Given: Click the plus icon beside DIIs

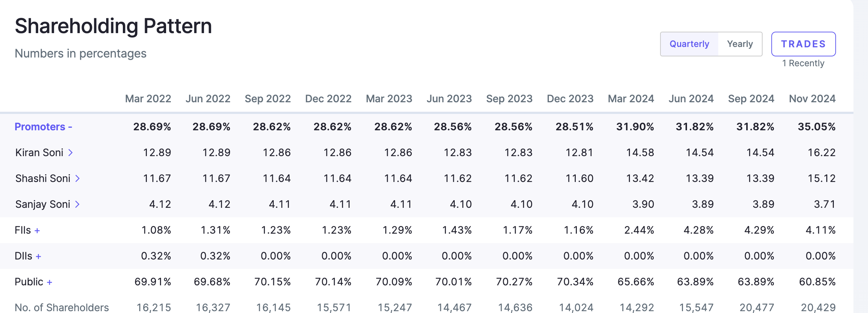Looking at the screenshot, I should (39, 256).
